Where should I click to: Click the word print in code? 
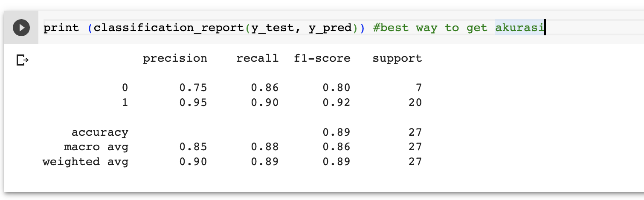[x=61, y=28]
